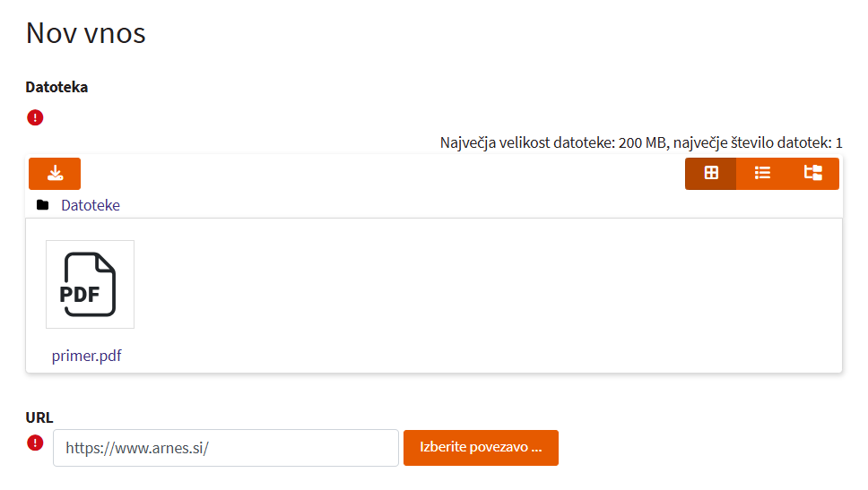868x490 pixels.
Task: Click empty space in the file drop area
Action: 484,296
